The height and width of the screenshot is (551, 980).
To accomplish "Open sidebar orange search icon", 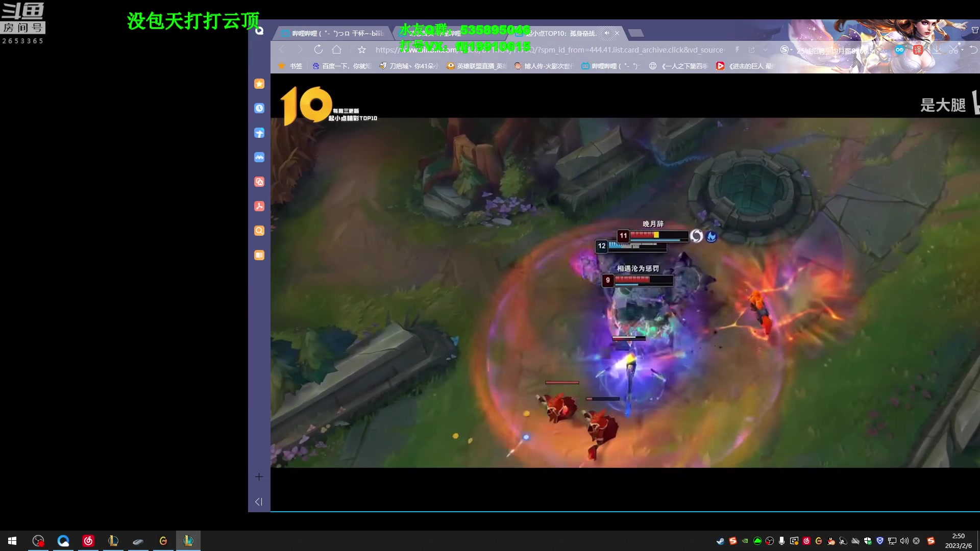I will click(x=259, y=231).
